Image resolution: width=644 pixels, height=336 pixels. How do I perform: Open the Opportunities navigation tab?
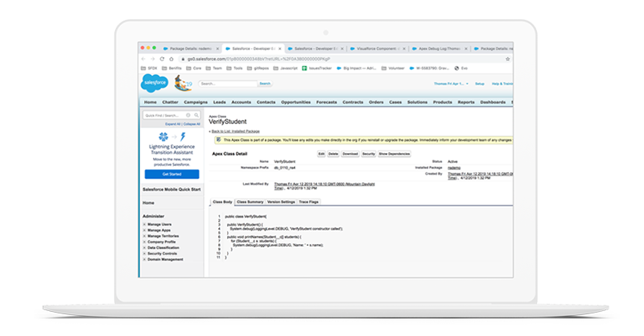click(295, 102)
